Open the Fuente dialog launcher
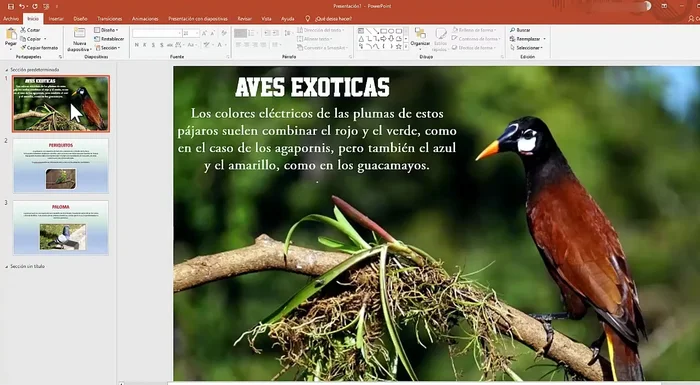 (228, 57)
